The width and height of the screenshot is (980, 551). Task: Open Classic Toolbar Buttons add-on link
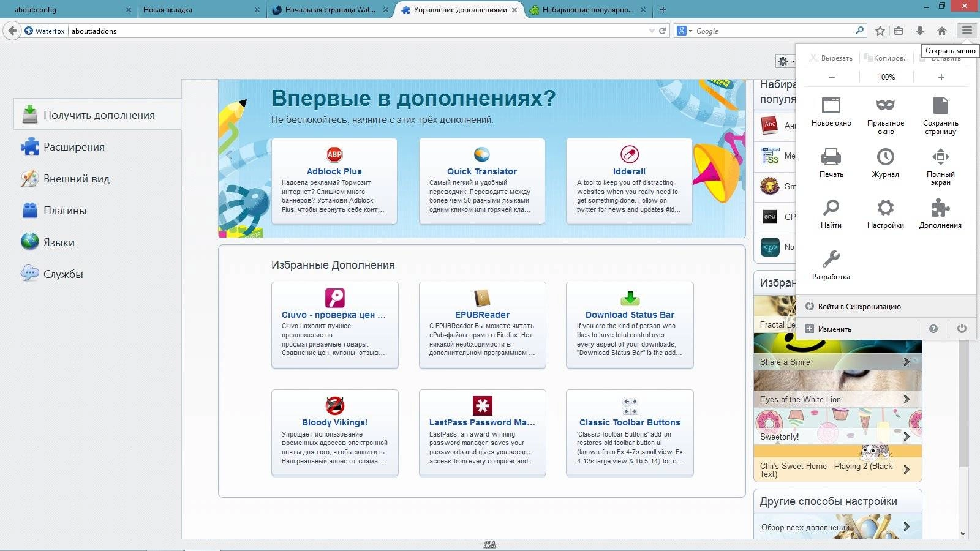[x=630, y=422]
